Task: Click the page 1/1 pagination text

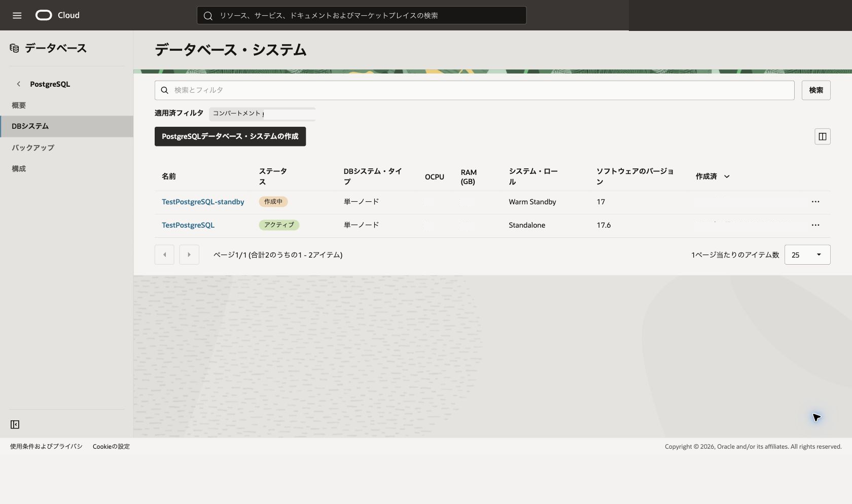Action: coord(278,255)
